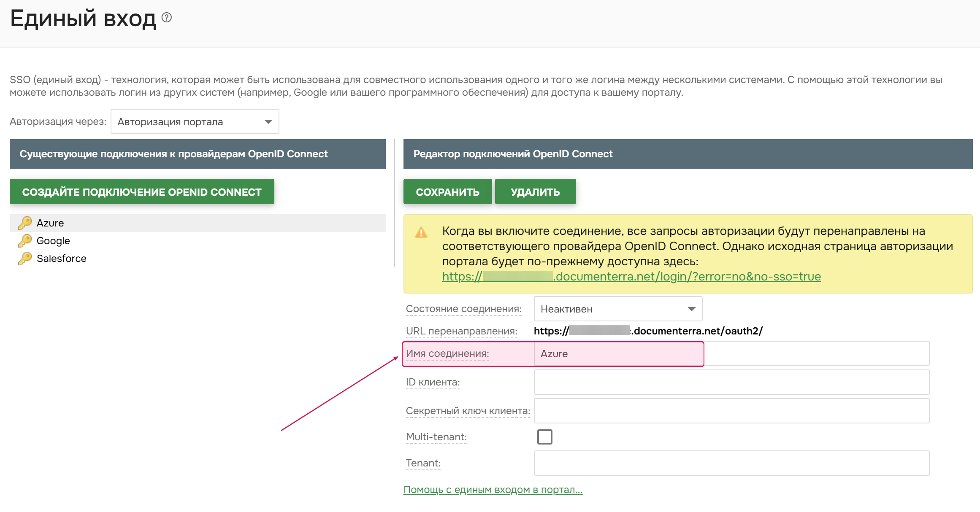Click the 'Секретный ключ клиента' field
This screenshot has height=512, width=980.
[731, 411]
